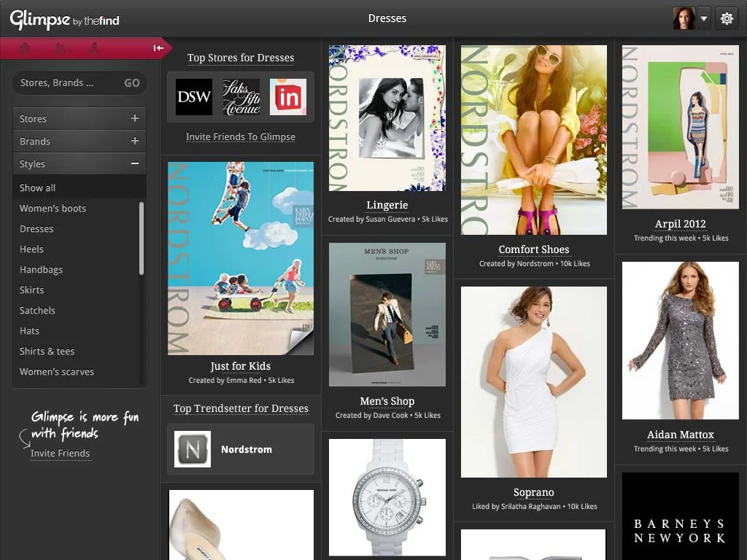Select Handbags style

coord(41,270)
